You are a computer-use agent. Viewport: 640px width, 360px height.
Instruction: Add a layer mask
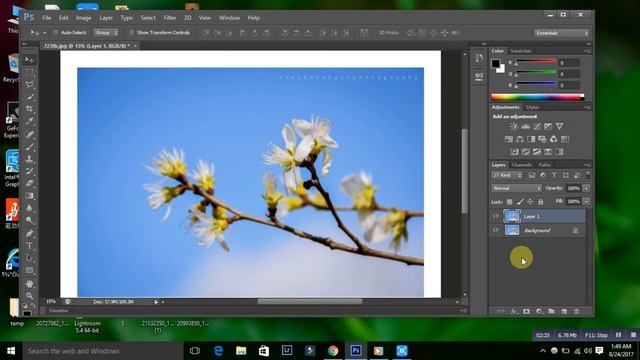[527, 311]
